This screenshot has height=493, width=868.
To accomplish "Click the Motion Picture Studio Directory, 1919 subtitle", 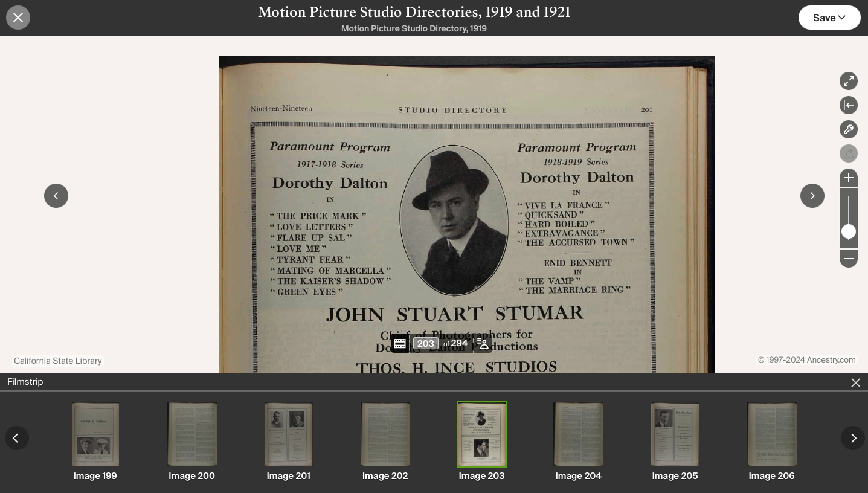I will point(413,28).
